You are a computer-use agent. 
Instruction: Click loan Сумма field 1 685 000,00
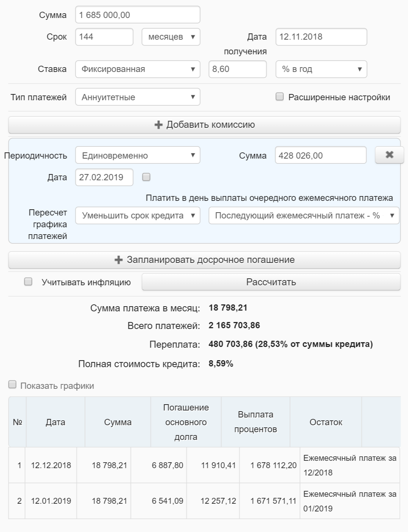pos(138,15)
